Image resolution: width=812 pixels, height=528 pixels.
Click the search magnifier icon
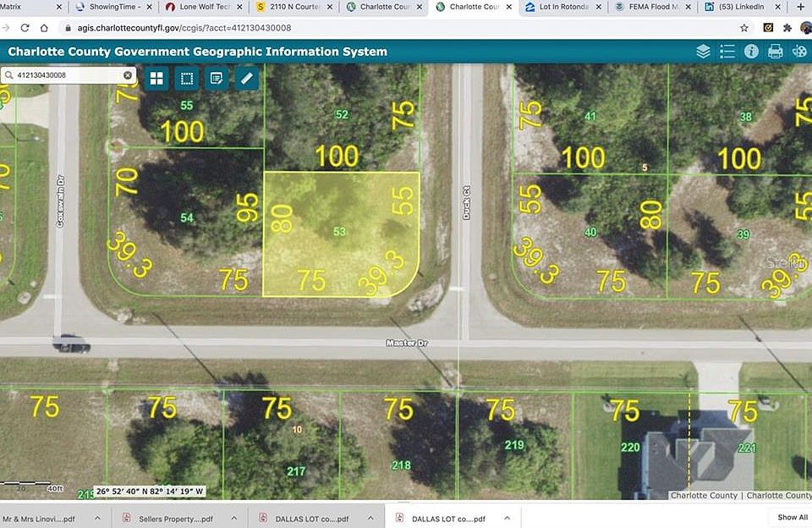pos(8,75)
